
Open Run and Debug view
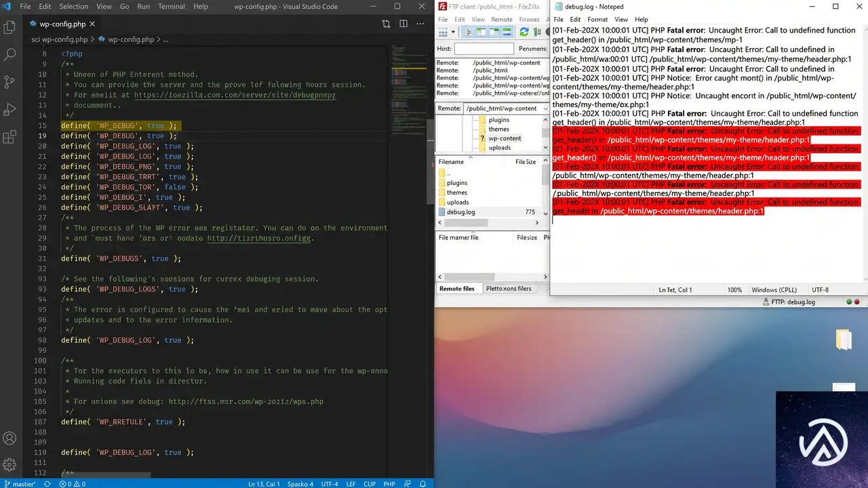(x=9, y=109)
